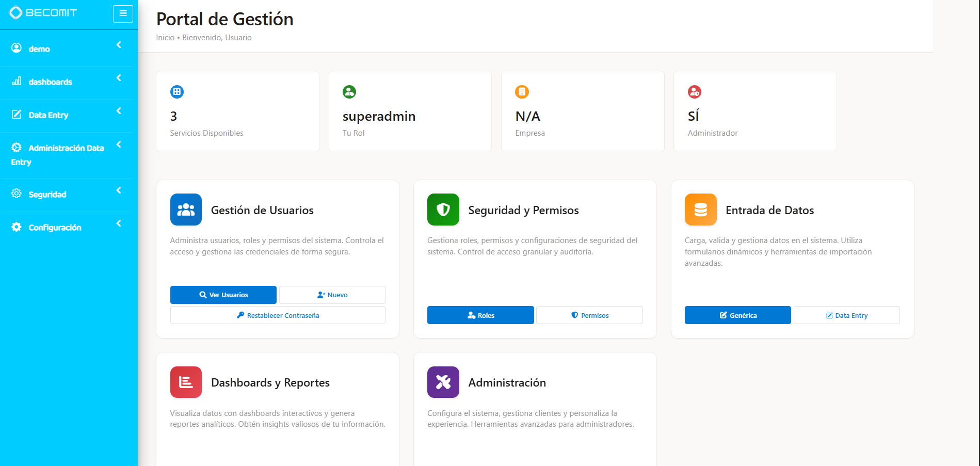Click the Restablecer Contraseña button
Screen dimensions: 980x466
pyautogui.click(x=277, y=315)
